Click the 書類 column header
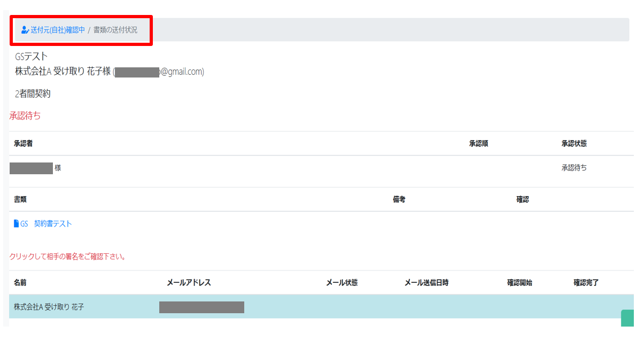644x341 pixels. (x=20, y=199)
